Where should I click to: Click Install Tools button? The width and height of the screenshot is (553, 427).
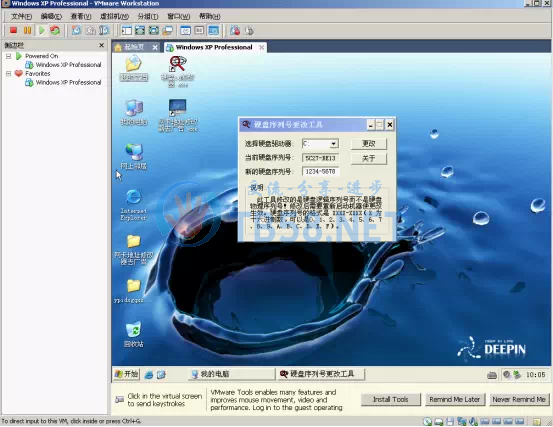pyautogui.click(x=390, y=399)
